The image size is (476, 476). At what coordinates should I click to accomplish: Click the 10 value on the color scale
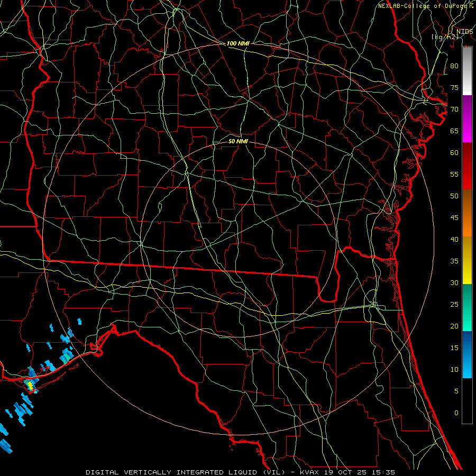pos(454,370)
